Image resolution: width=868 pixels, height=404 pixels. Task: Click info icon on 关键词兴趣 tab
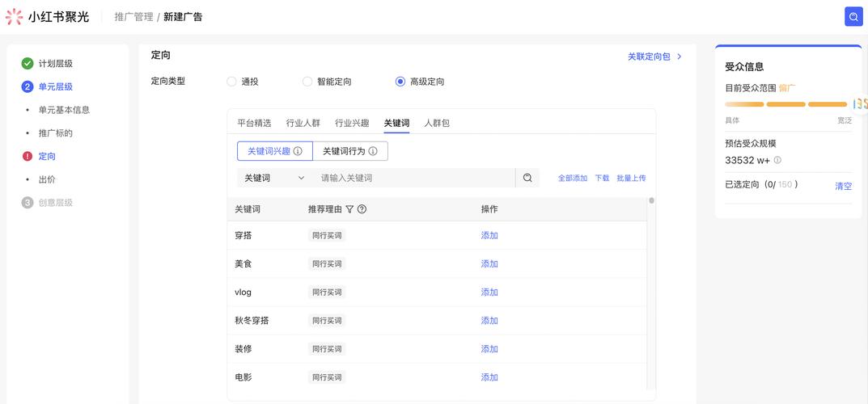coord(298,151)
